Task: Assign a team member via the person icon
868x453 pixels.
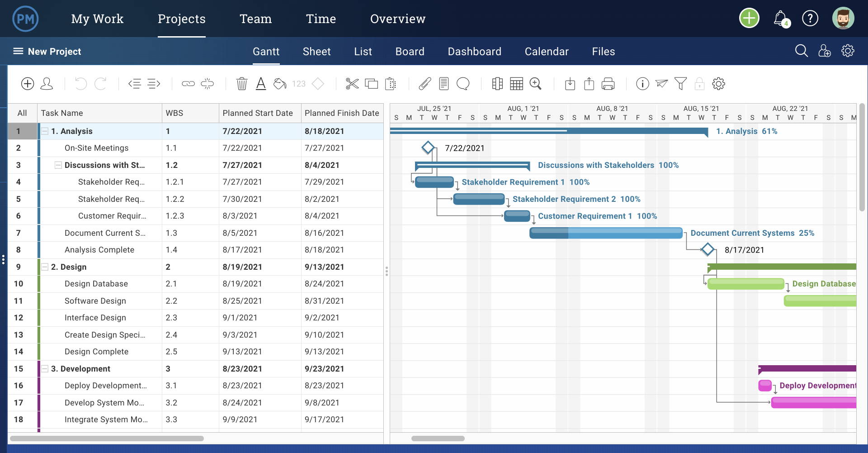Action: point(46,83)
